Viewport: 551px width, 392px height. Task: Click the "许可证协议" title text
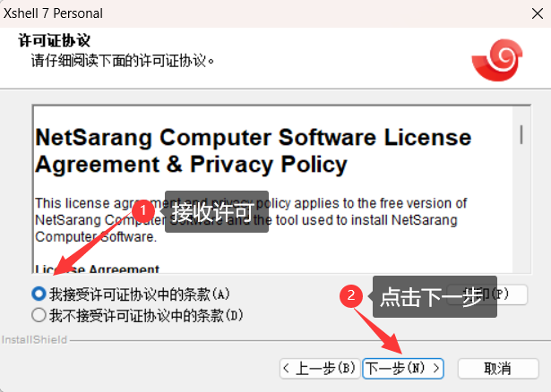[54, 40]
